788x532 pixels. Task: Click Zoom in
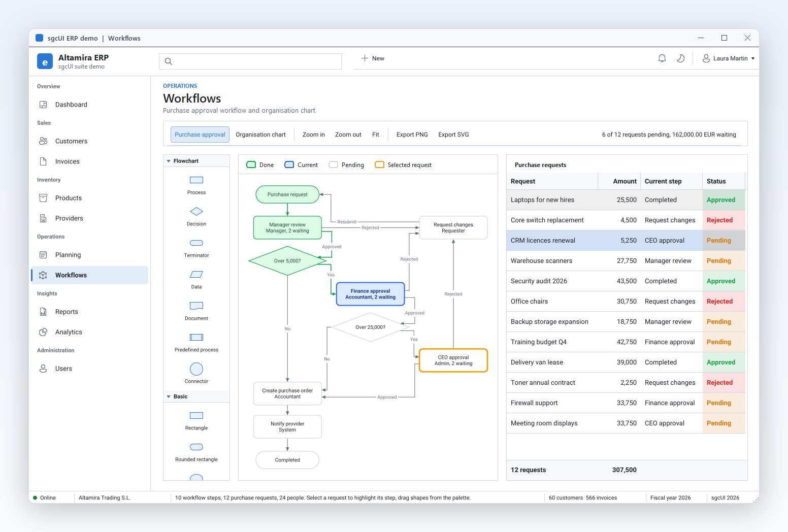click(x=314, y=135)
